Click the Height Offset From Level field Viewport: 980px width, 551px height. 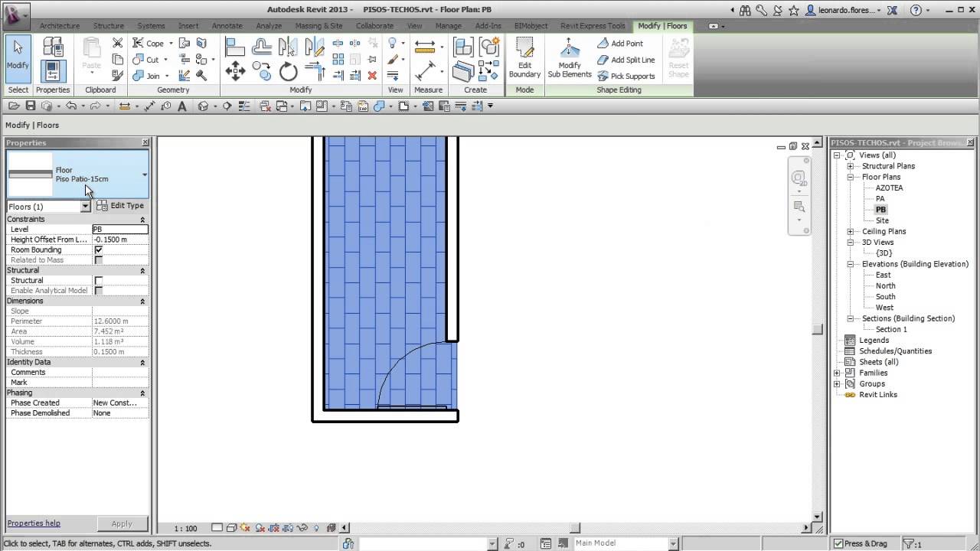coord(120,240)
